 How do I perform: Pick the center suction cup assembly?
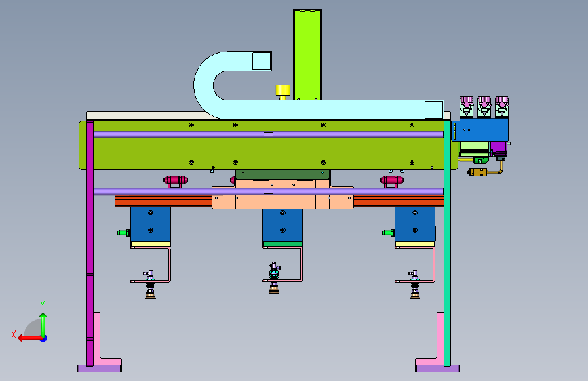click(x=274, y=278)
